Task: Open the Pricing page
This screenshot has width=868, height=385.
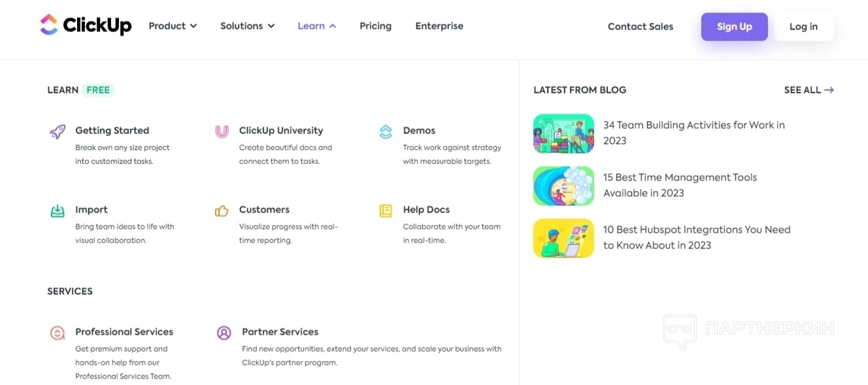Action: coord(375,26)
